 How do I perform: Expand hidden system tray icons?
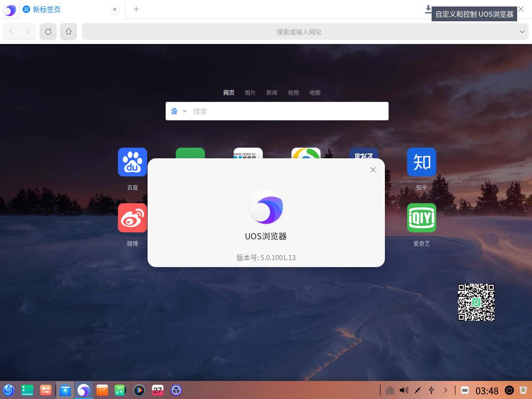[445, 390]
